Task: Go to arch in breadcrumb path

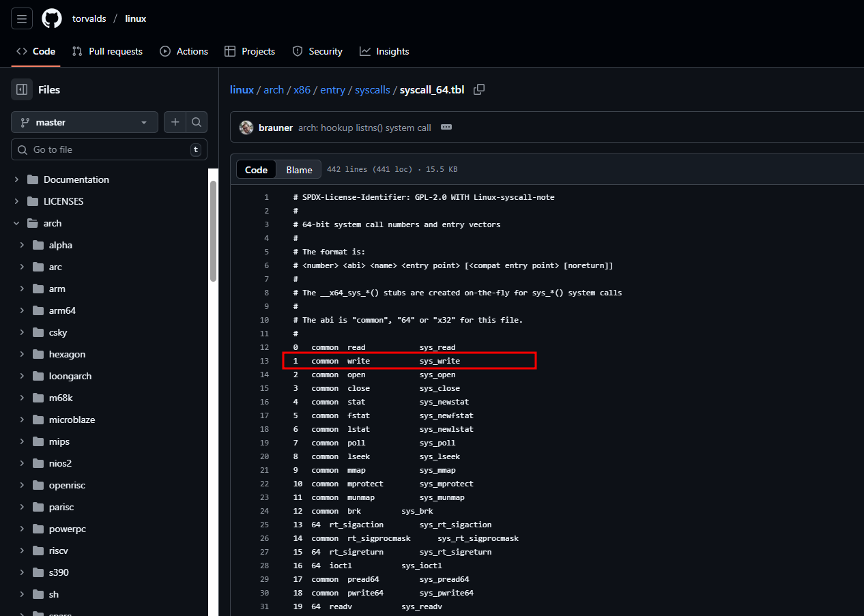Action: pyautogui.click(x=274, y=89)
